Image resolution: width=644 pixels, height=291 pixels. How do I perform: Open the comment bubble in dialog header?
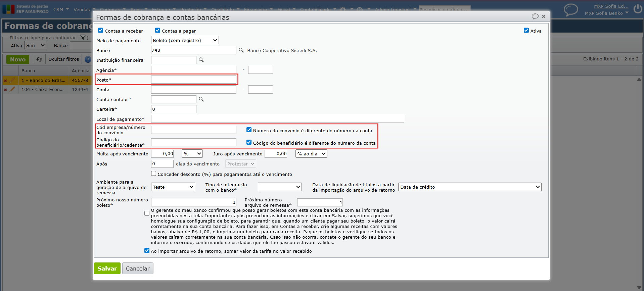(x=535, y=16)
